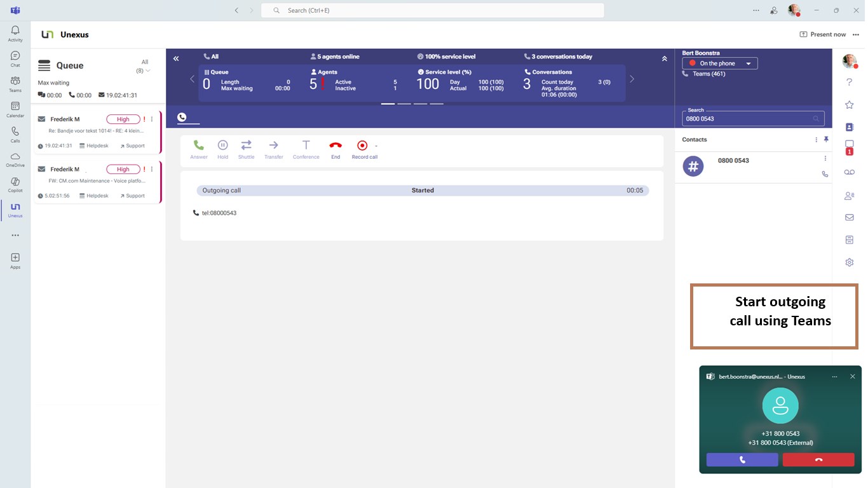Click the tel:08000543 number
The height and width of the screenshot is (488, 868).
click(219, 213)
